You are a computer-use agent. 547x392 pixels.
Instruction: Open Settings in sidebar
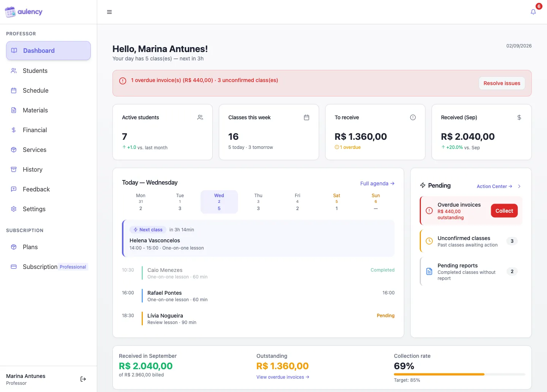click(x=48, y=209)
